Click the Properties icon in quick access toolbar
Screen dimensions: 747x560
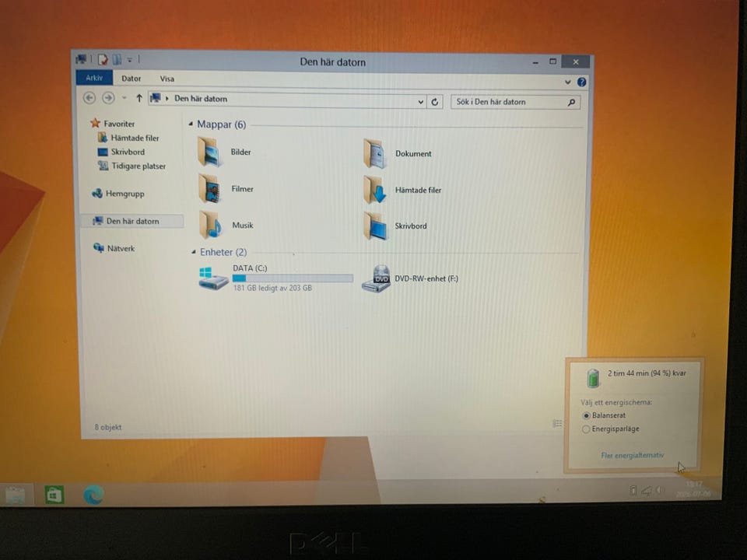tap(103, 60)
